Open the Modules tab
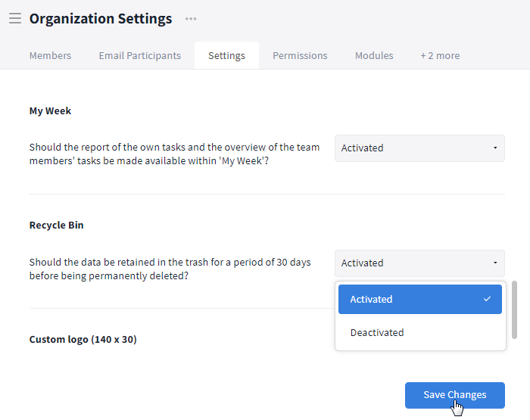 click(x=374, y=55)
